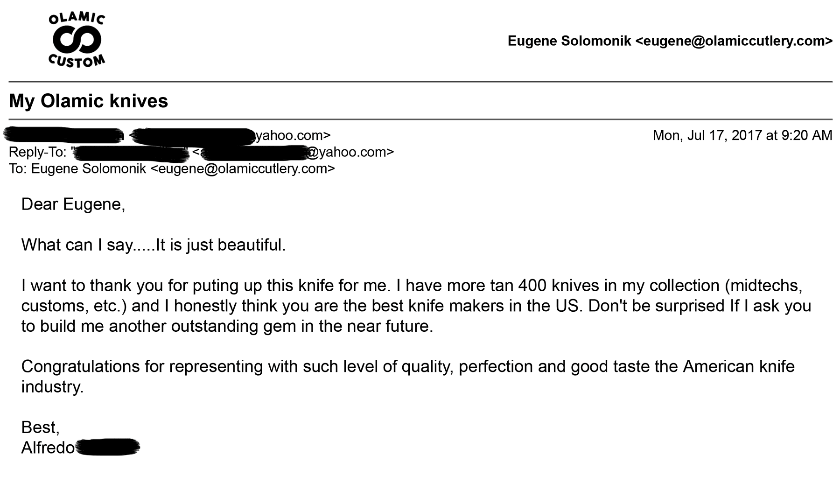Viewport: 840px width, 504px height.
Task: Click the line "It is just beautiful"
Action: [x=220, y=245]
